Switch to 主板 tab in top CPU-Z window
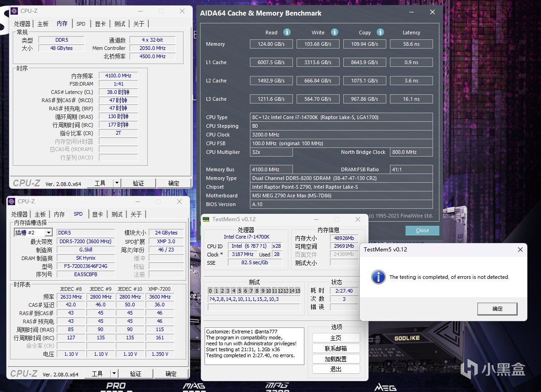The width and height of the screenshot is (541, 392). (43, 24)
